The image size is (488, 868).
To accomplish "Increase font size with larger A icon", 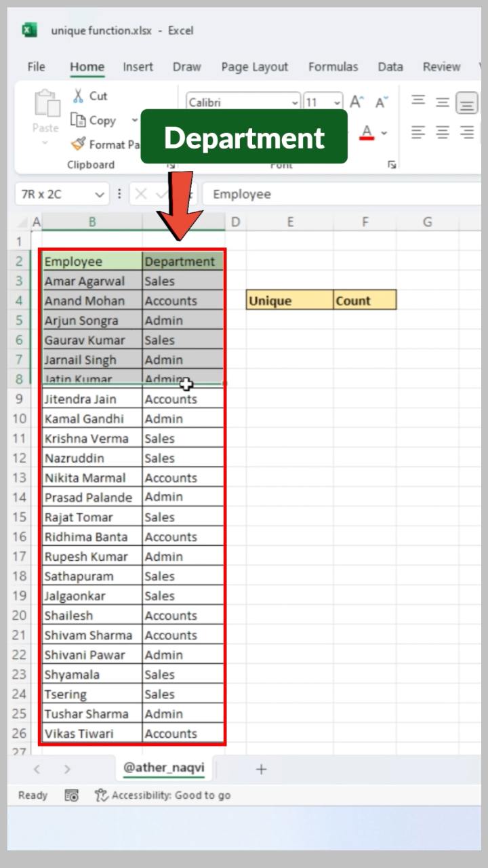I will click(357, 102).
